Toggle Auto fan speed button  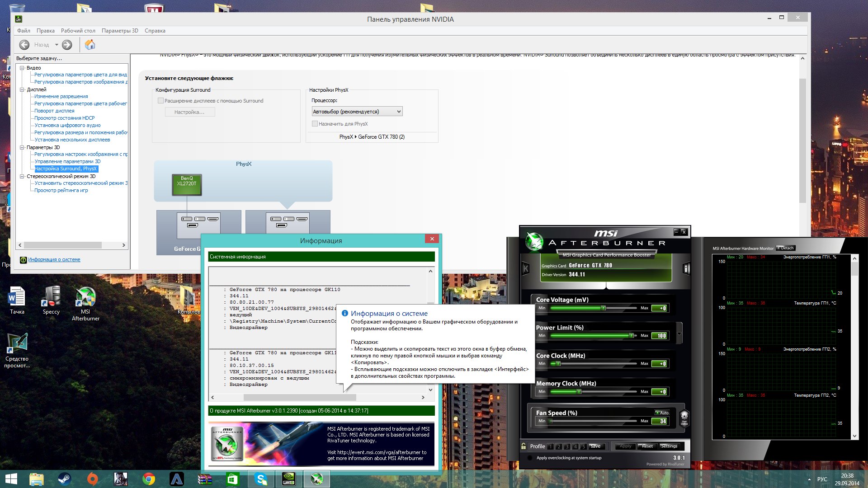point(662,413)
